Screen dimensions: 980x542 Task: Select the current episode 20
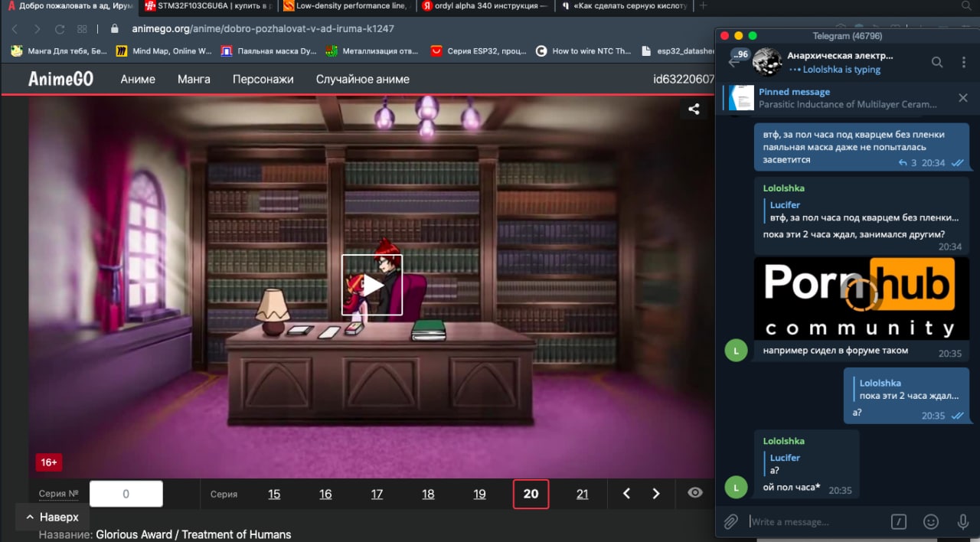coord(531,494)
